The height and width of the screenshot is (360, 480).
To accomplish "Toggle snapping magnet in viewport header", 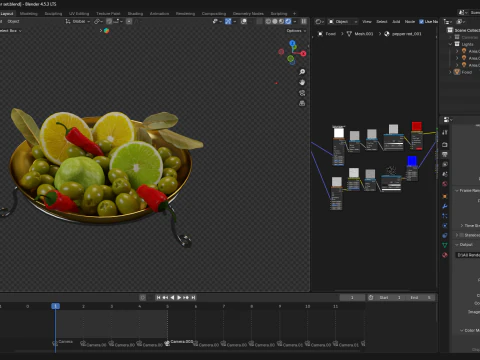I will tap(109, 21).
